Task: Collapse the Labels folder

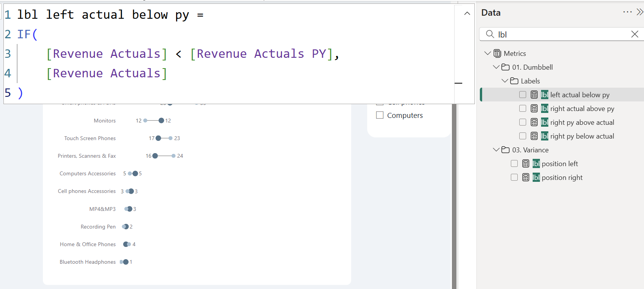Action: click(505, 81)
